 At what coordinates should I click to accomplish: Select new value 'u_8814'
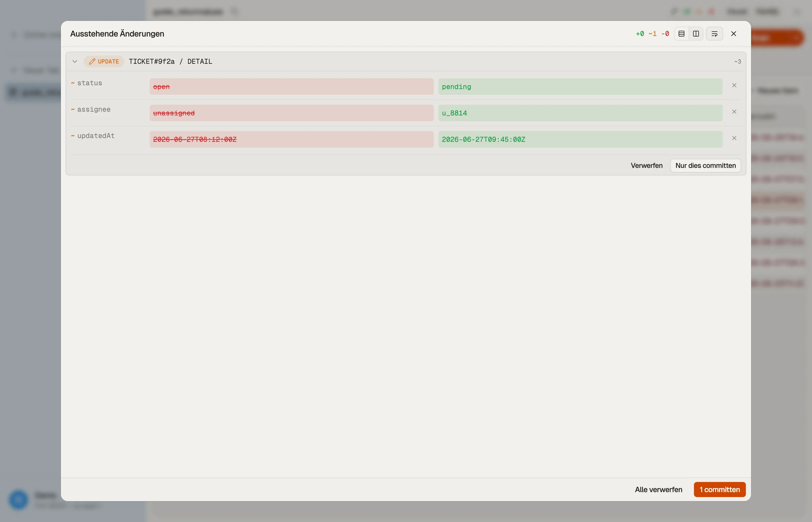(x=580, y=113)
